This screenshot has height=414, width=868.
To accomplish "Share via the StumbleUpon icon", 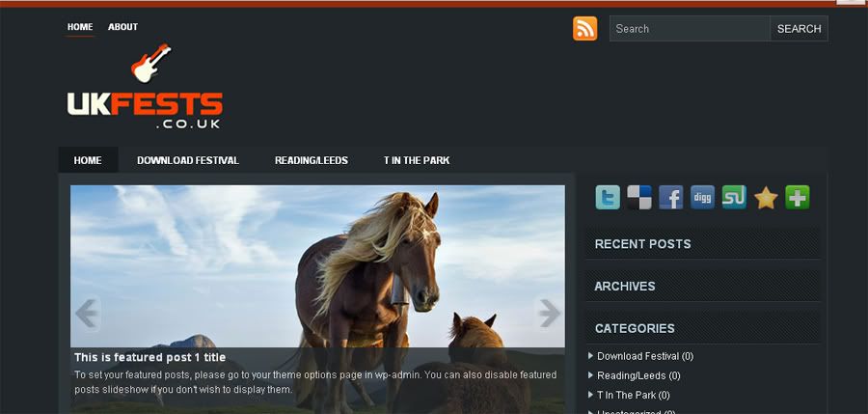I will point(734,197).
